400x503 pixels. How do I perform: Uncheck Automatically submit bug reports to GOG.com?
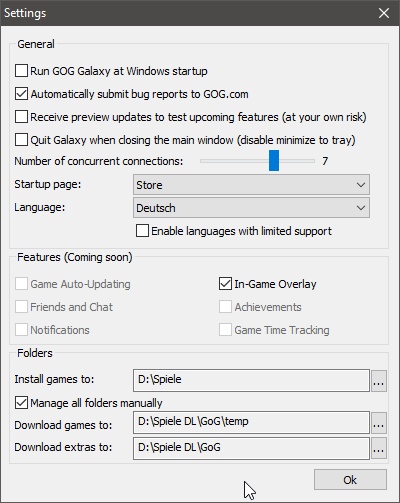click(21, 94)
